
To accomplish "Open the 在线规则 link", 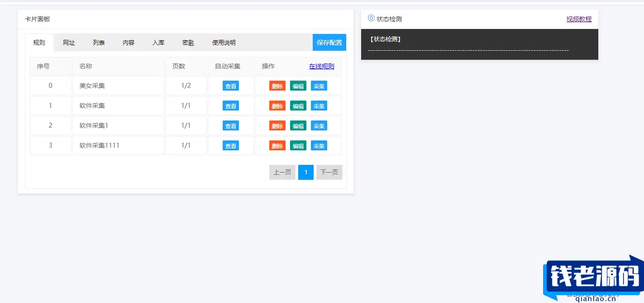I will (x=322, y=66).
